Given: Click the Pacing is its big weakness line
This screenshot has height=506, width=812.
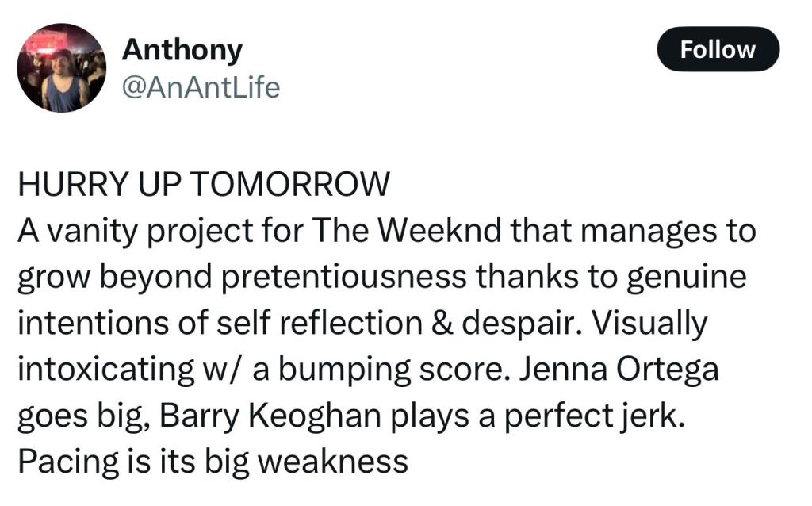Looking at the screenshot, I should 213,462.
